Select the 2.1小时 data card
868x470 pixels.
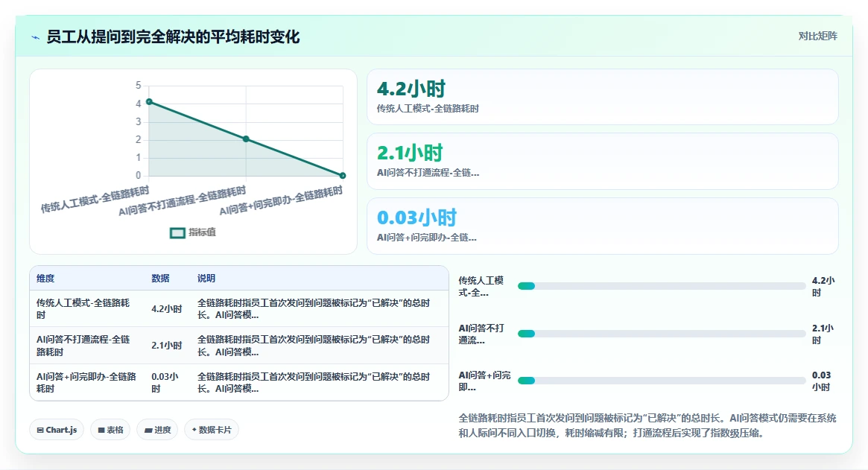(602, 161)
